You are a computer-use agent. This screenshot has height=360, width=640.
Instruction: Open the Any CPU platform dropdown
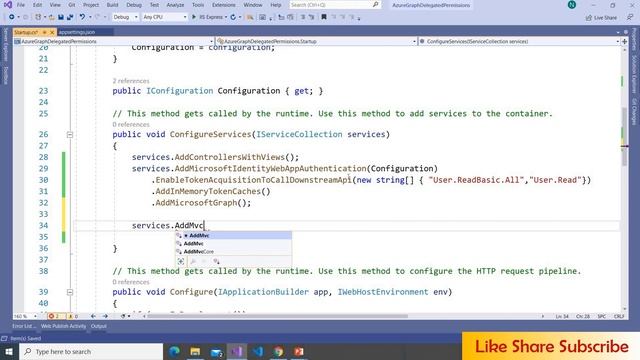(x=164, y=17)
